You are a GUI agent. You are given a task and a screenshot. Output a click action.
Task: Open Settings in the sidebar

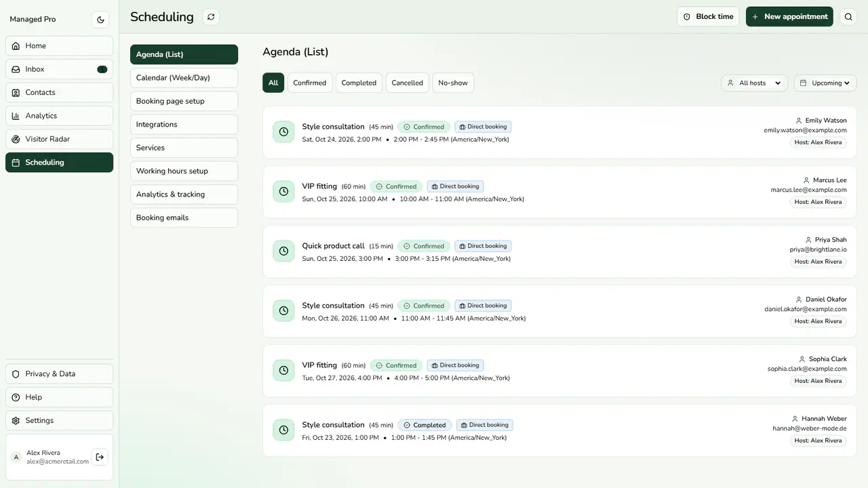click(x=60, y=420)
